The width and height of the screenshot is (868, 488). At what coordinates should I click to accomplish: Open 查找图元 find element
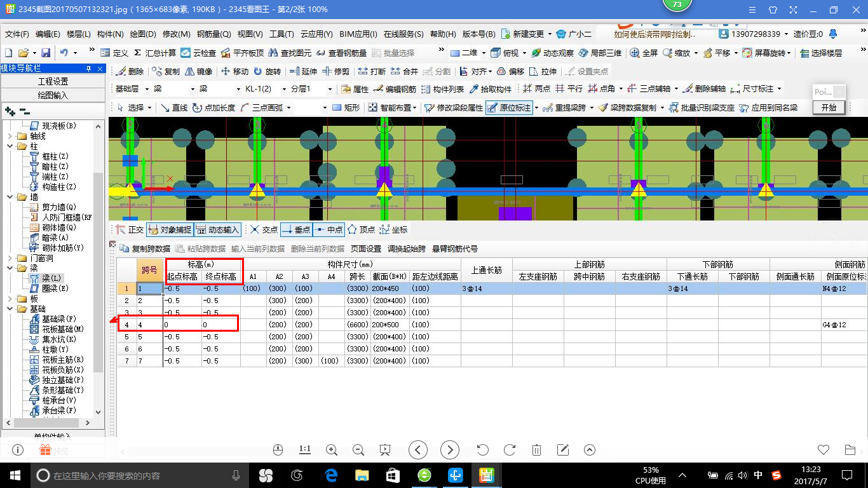[x=290, y=53]
